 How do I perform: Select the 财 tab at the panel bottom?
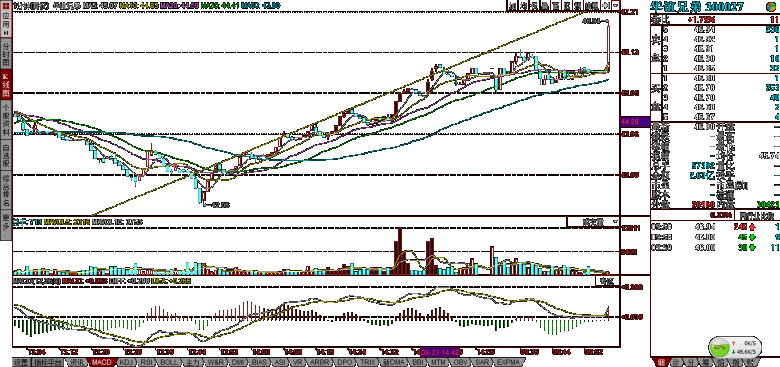tap(750, 362)
